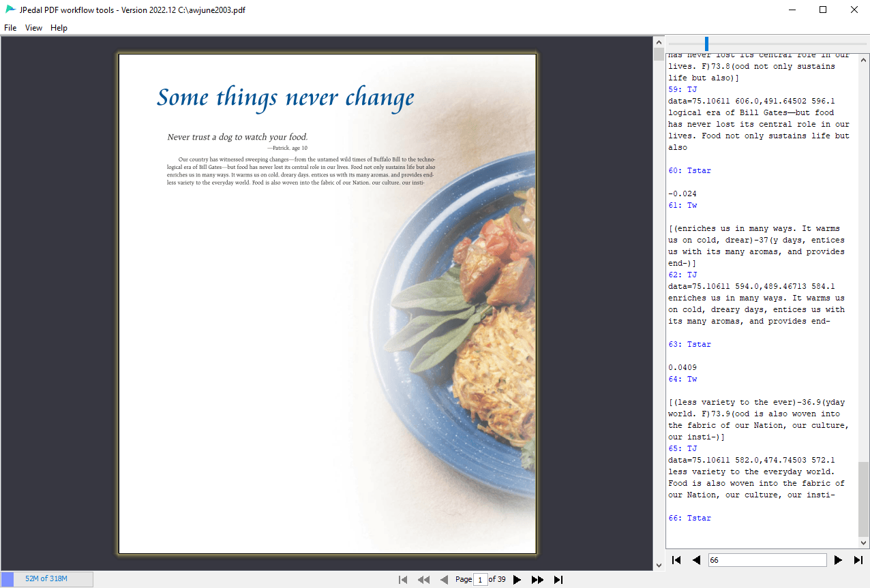The image size is (870, 588).
Task: Jump to the first page of the PDF
Action: tap(403, 579)
